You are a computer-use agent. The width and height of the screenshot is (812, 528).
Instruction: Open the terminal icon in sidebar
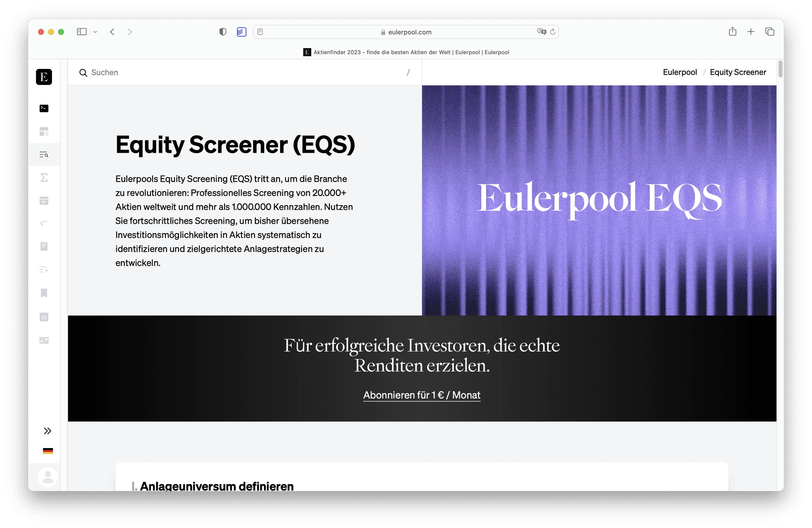[44, 108]
